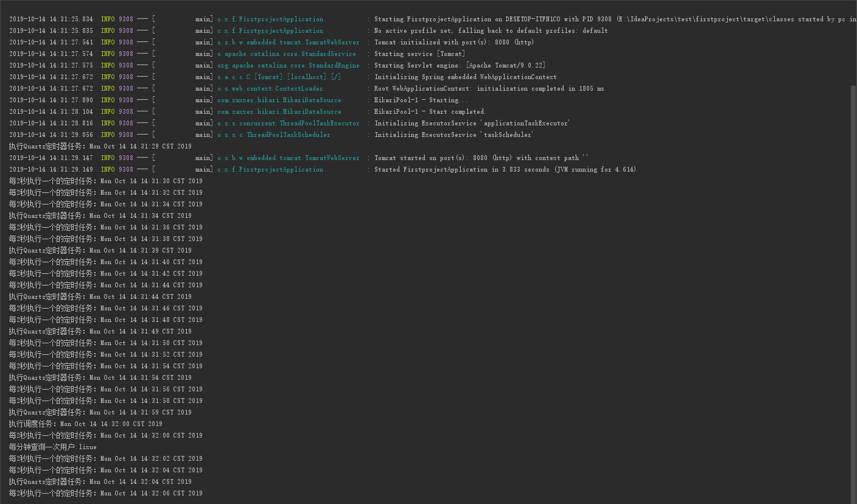This screenshot has height=504, width=857.
Task: Click the '每分钟查询一次用户:lixue' line
Action: [x=53, y=447]
